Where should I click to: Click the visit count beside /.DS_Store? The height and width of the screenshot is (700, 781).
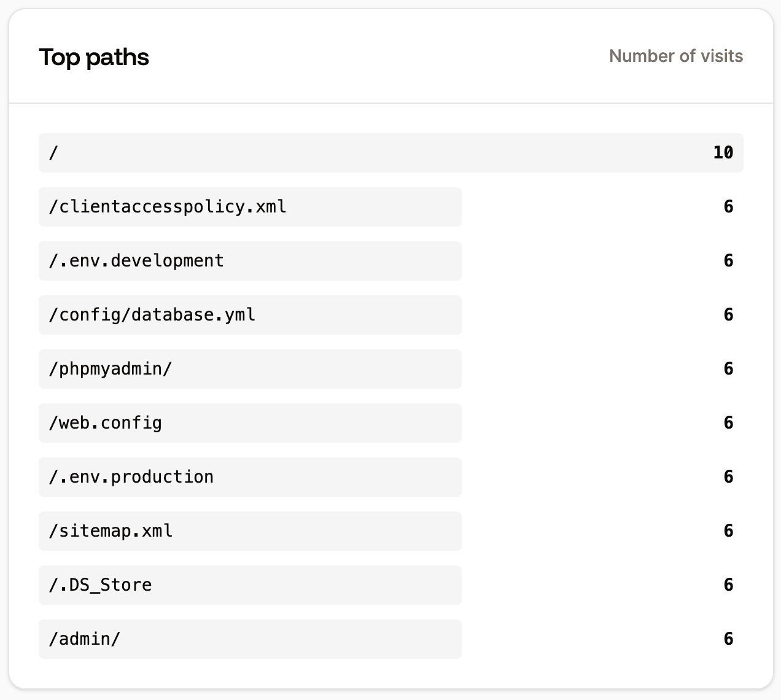729,585
